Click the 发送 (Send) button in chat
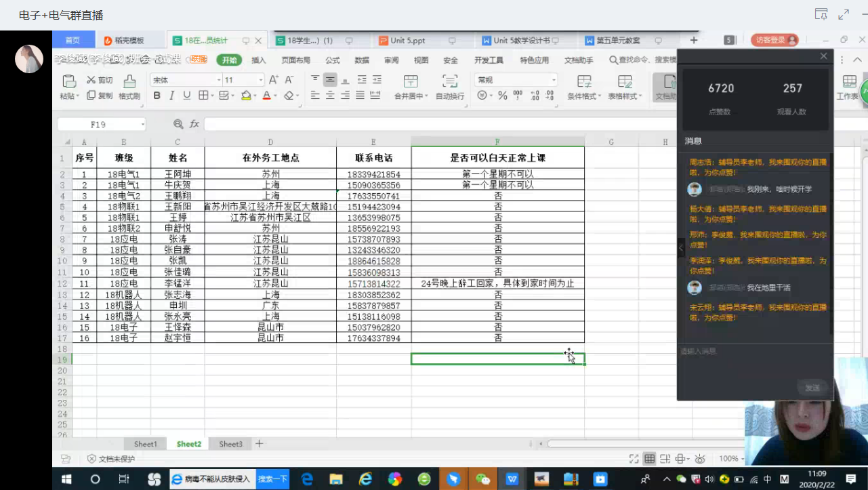 [812, 388]
